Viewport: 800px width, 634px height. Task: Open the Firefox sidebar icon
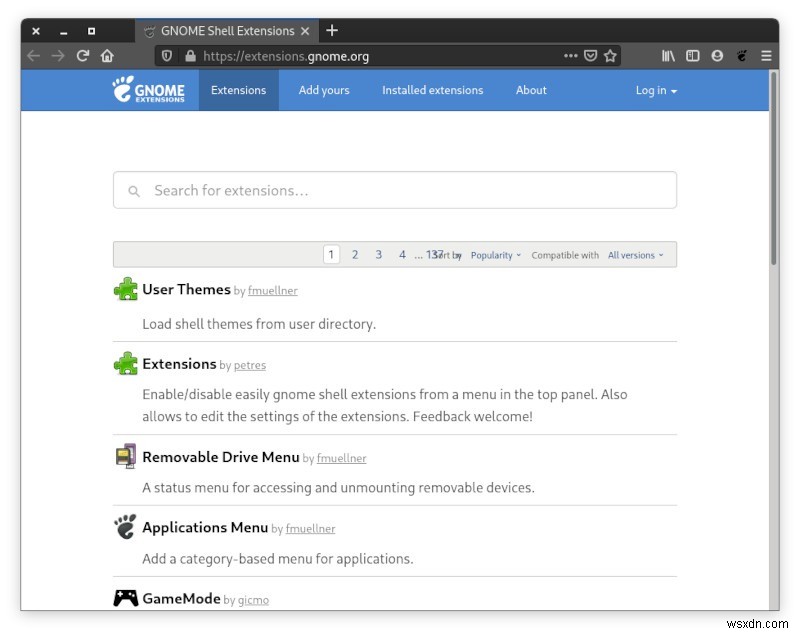(693, 56)
